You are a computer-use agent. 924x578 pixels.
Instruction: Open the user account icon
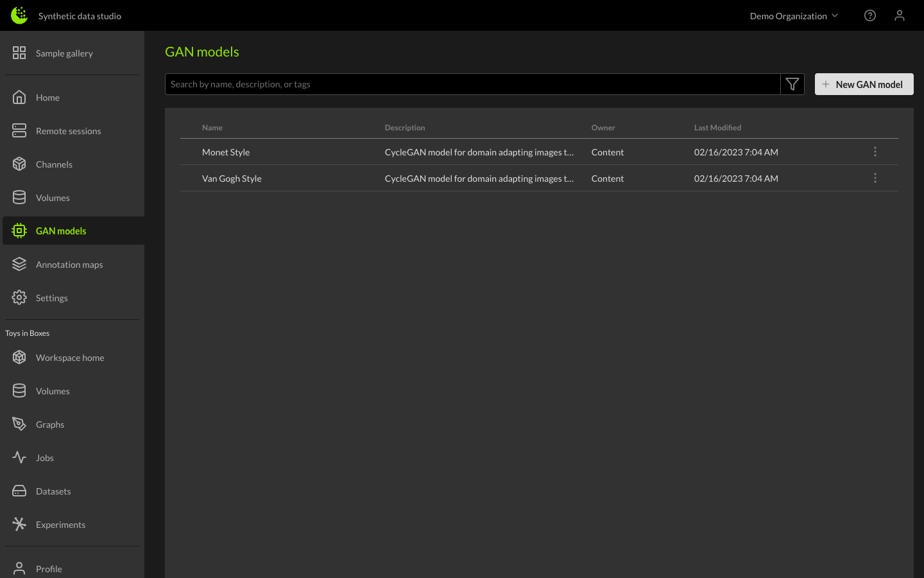point(900,15)
